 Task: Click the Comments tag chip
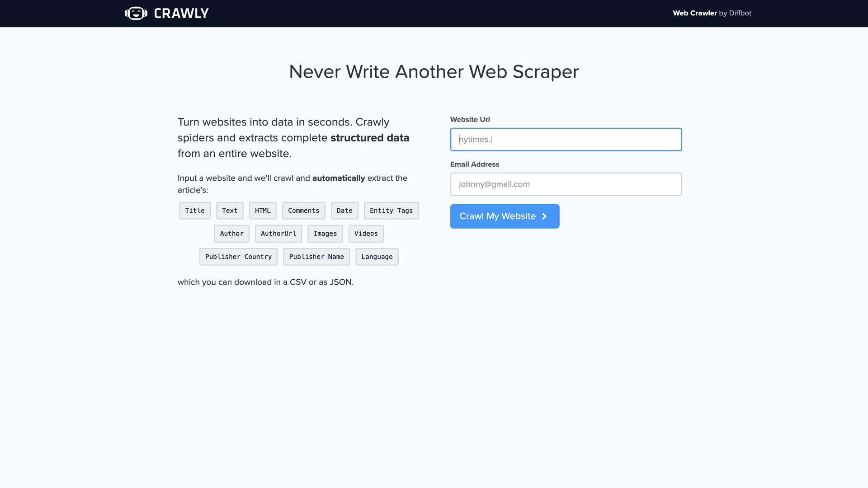(x=303, y=211)
